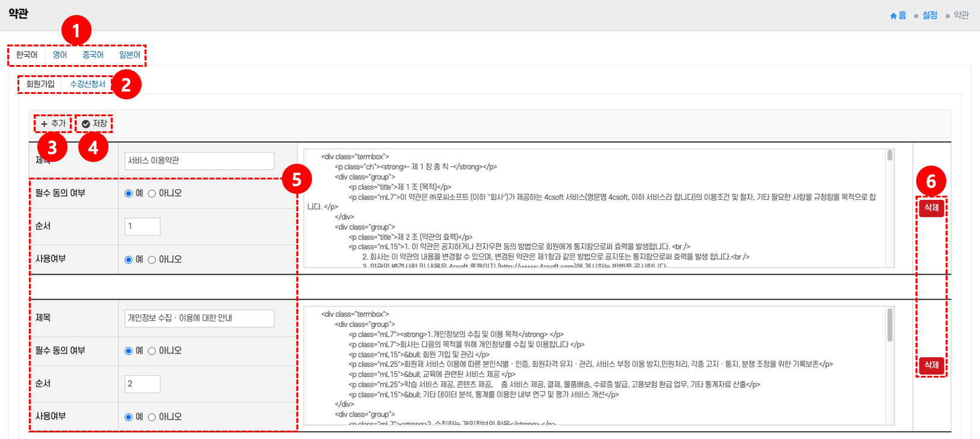Delete the 서비스 이용약관 term with 삭제
This screenshot has width=980, height=439.
(x=931, y=208)
